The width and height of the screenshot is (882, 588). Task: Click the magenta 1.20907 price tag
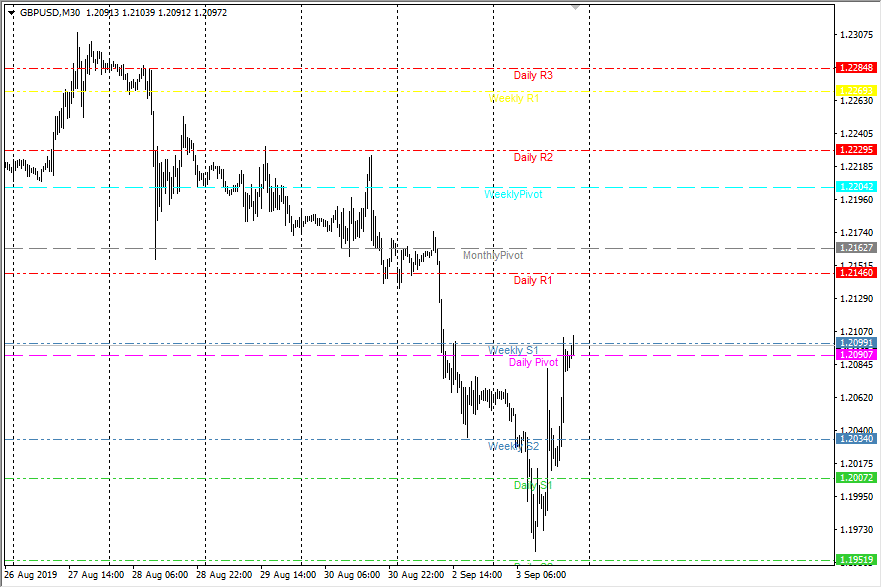point(857,355)
